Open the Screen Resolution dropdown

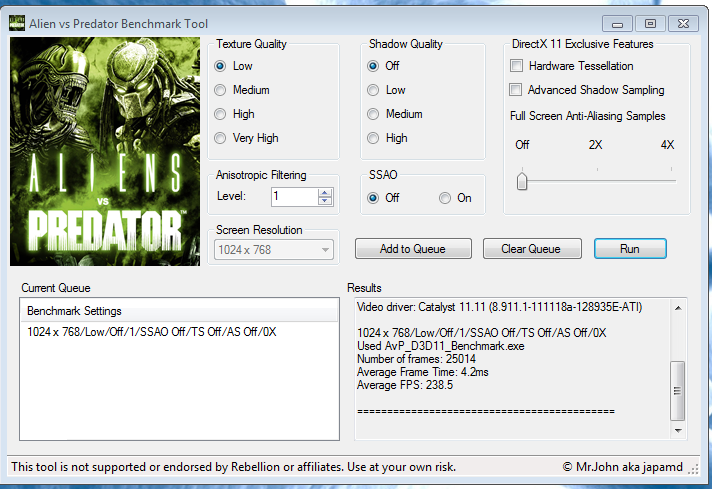click(x=274, y=250)
